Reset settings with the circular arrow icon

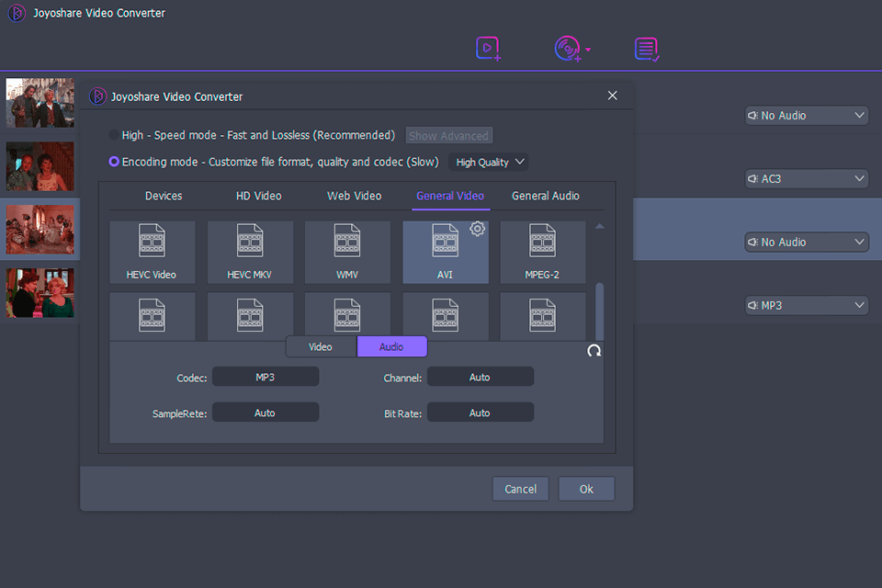[x=594, y=350]
